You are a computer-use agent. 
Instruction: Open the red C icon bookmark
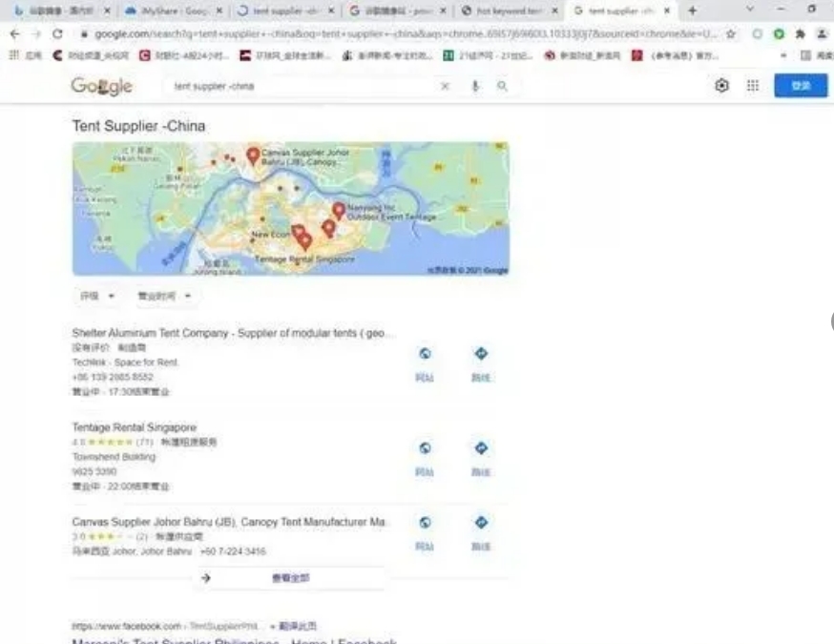tap(186, 55)
